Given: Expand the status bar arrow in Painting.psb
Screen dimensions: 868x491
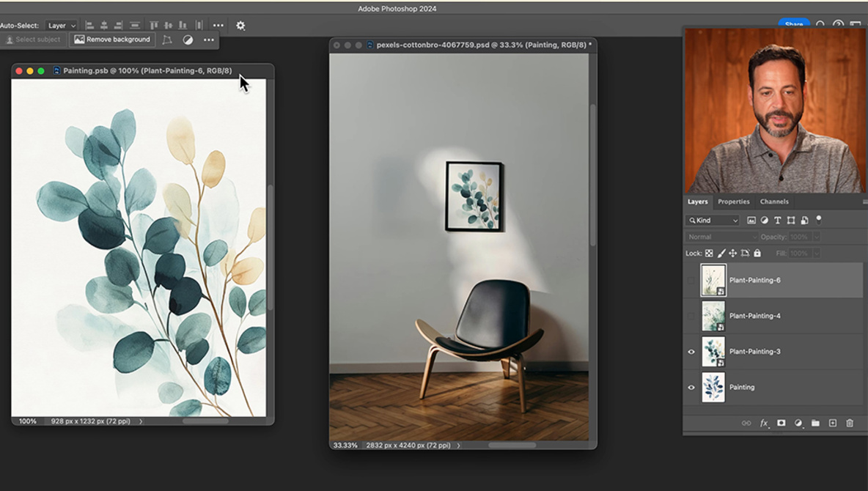Looking at the screenshot, I should [x=141, y=421].
